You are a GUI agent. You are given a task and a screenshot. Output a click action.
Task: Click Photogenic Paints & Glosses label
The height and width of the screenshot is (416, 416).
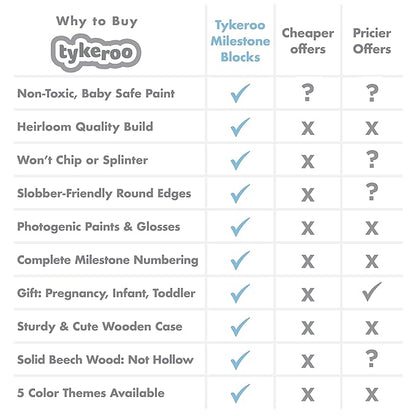[99, 227]
